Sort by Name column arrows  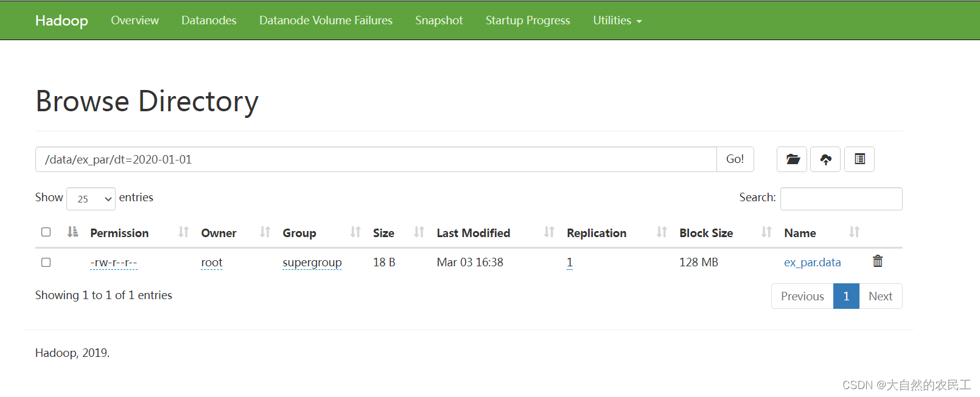[x=854, y=232]
